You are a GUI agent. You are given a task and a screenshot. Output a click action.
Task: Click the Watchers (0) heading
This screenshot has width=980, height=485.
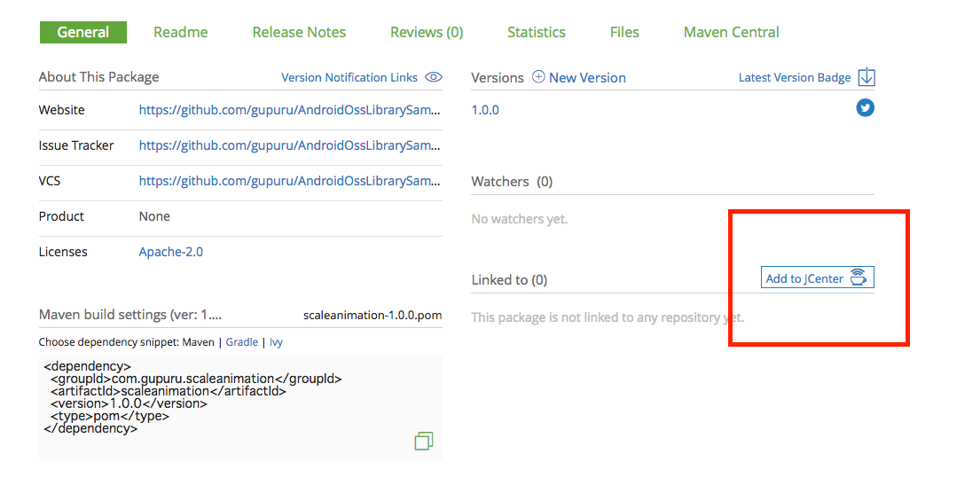click(512, 182)
